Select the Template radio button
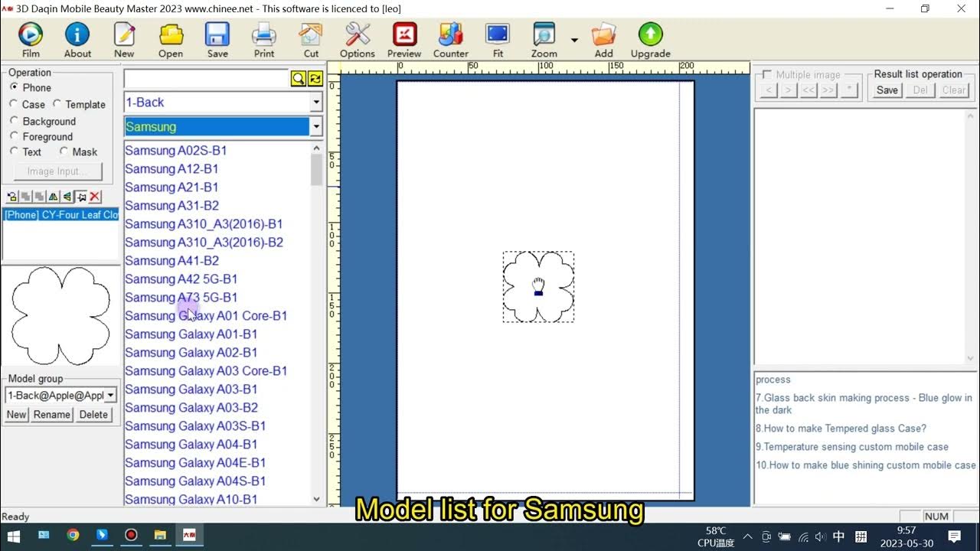This screenshot has width=980, height=551. click(57, 104)
